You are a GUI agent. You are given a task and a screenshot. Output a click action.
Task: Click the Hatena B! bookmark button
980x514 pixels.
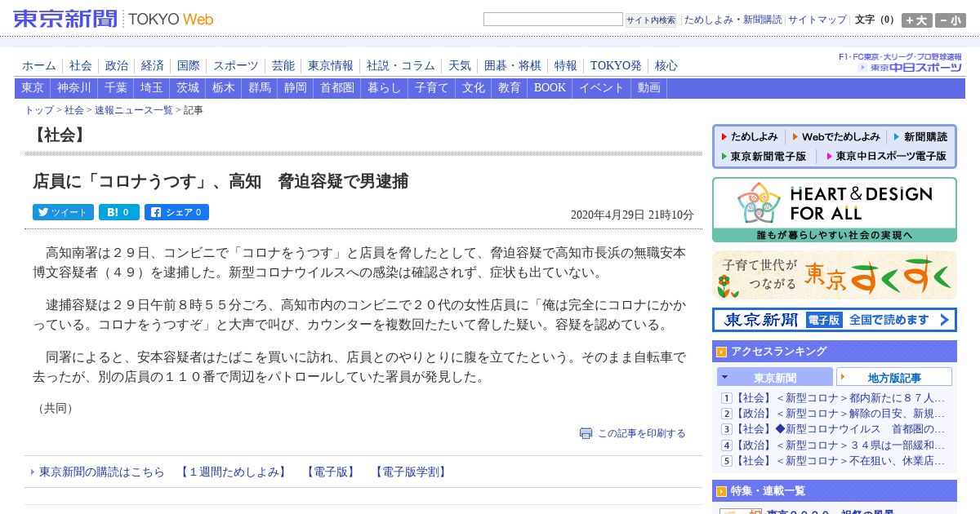119,212
